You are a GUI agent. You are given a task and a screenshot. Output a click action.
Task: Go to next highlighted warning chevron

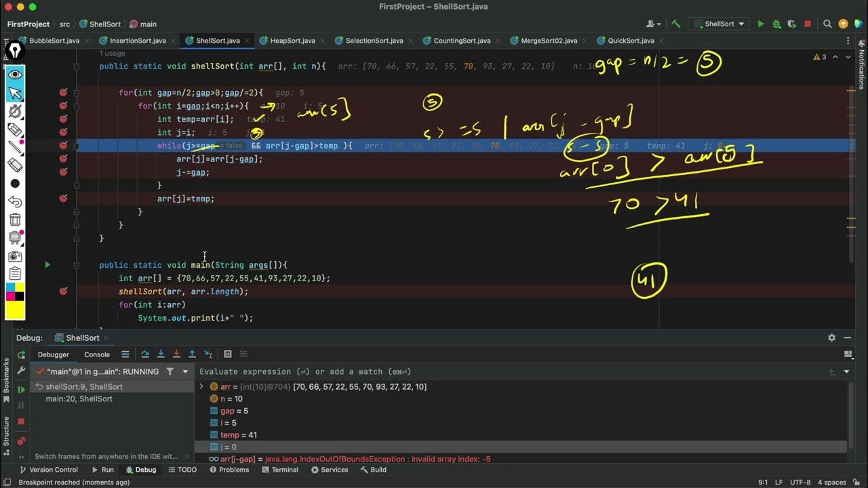(x=848, y=58)
